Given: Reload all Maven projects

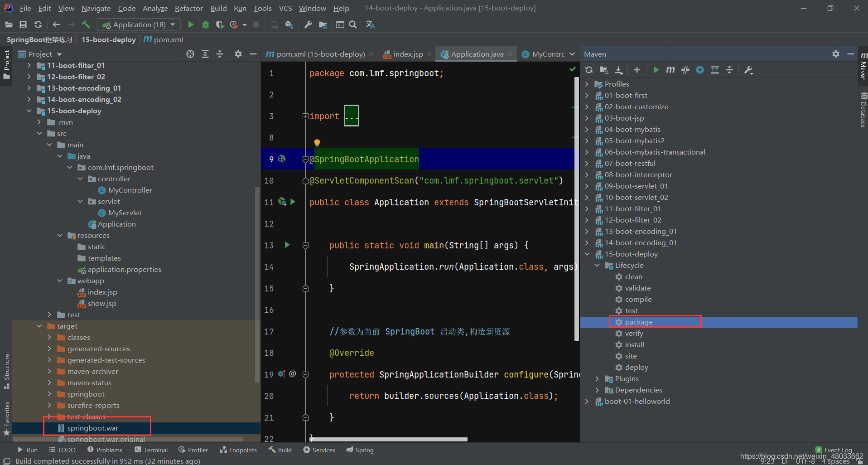Looking at the screenshot, I should click(x=589, y=70).
